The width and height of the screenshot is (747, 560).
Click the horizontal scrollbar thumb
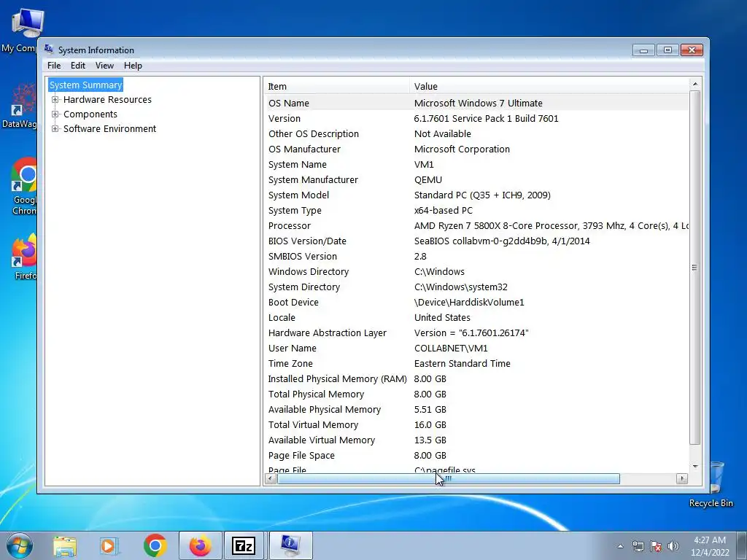[x=449, y=478]
